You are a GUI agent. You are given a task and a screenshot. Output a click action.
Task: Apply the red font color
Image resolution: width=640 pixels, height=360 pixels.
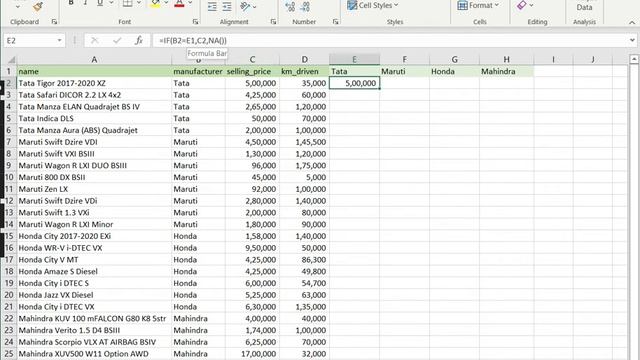179,4
